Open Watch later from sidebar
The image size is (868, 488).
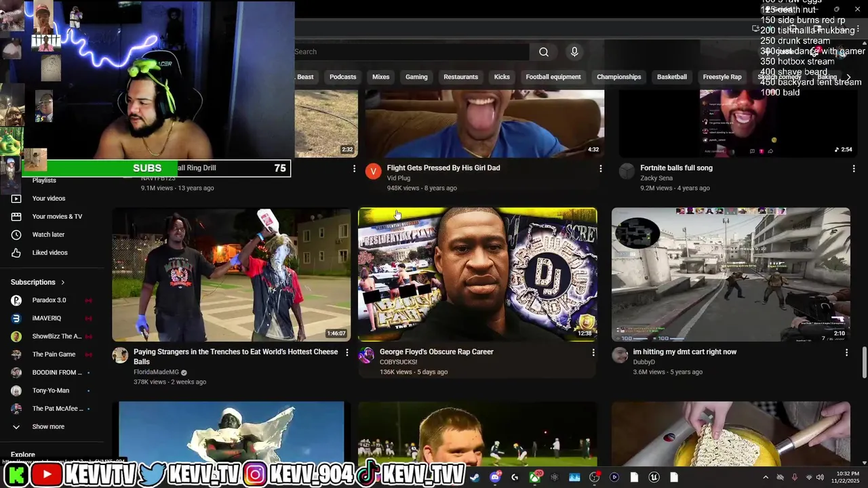(x=48, y=235)
